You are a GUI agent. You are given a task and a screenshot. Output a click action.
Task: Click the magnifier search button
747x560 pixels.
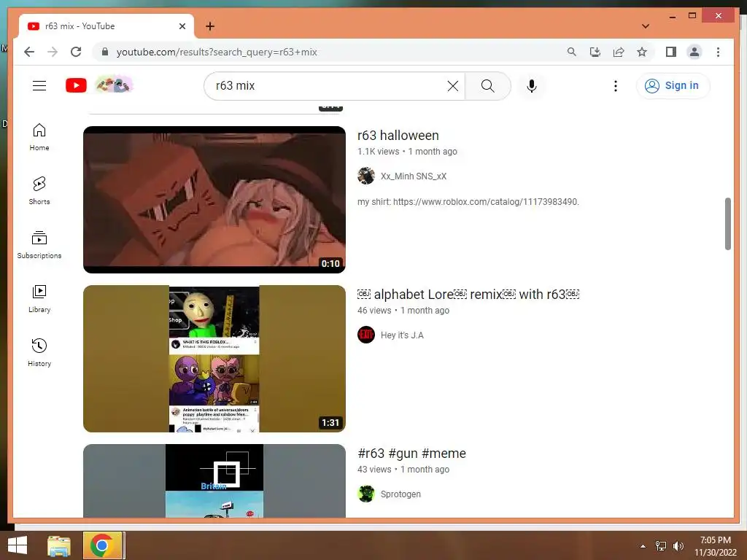point(487,86)
